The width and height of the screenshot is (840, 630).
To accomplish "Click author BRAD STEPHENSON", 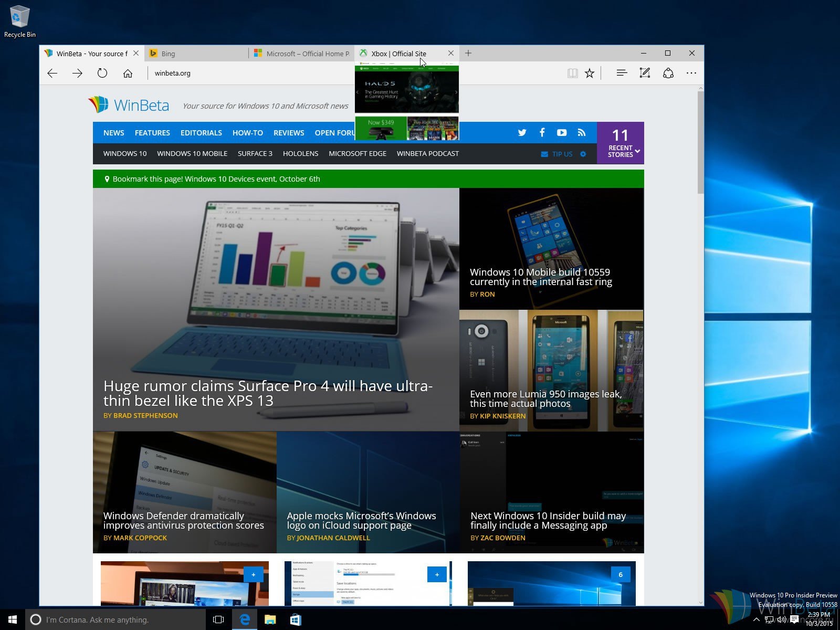I will pyautogui.click(x=145, y=415).
